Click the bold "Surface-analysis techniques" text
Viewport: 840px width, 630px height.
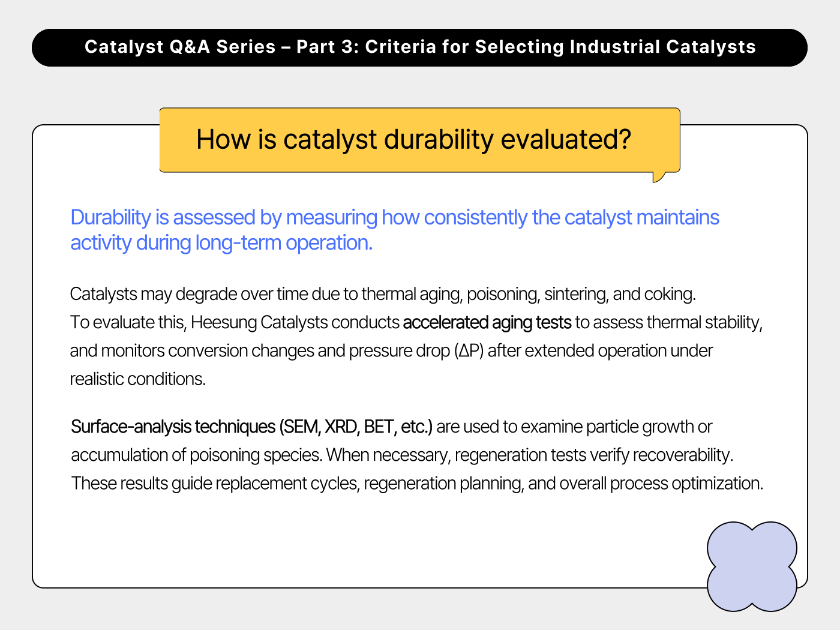click(x=173, y=427)
